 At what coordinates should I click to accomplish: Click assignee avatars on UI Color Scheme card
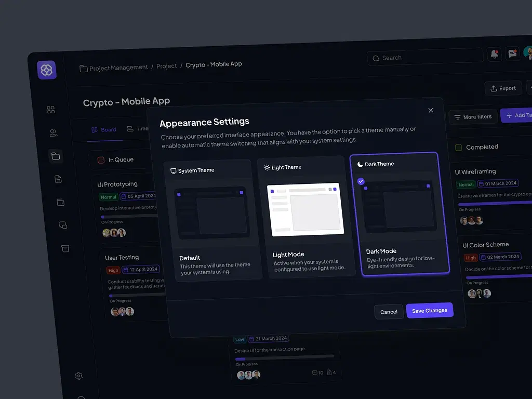[479, 293]
